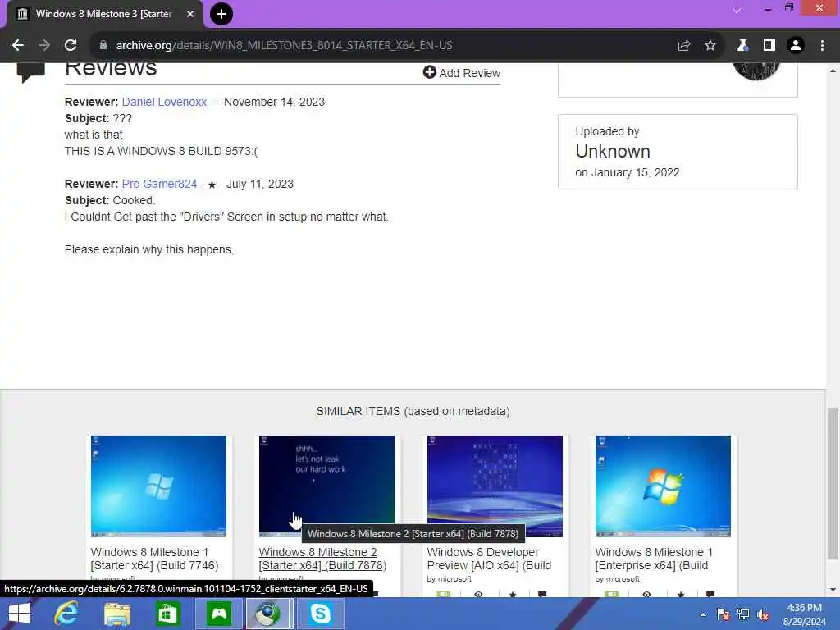The image size is (840, 630).
Task: Open Milestone 2 Starter x64 thumbnail
Action: coord(326,486)
